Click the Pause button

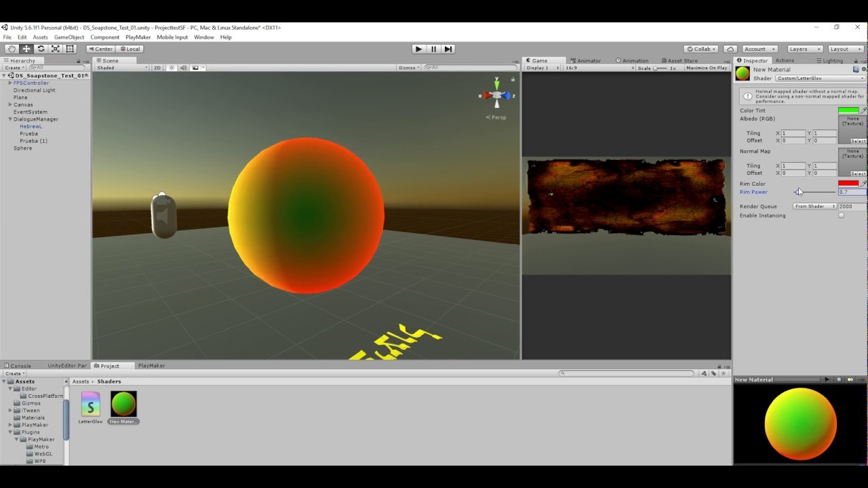pyautogui.click(x=433, y=49)
